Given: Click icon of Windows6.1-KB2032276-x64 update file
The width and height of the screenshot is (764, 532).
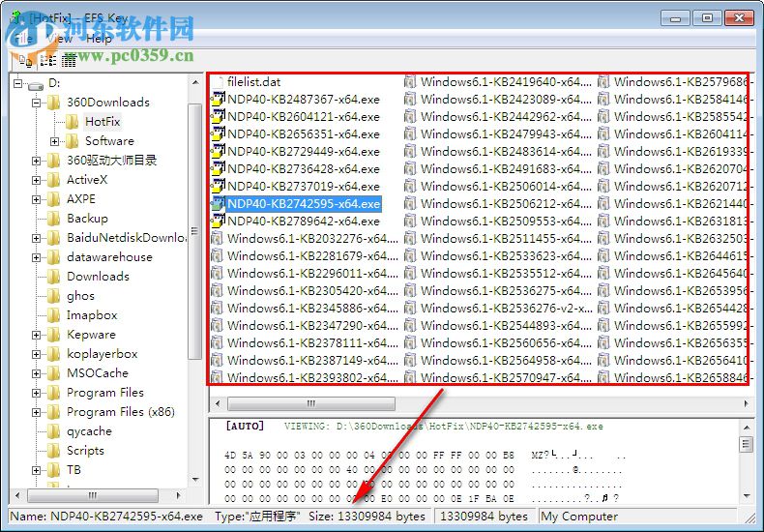Looking at the screenshot, I should [218, 239].
